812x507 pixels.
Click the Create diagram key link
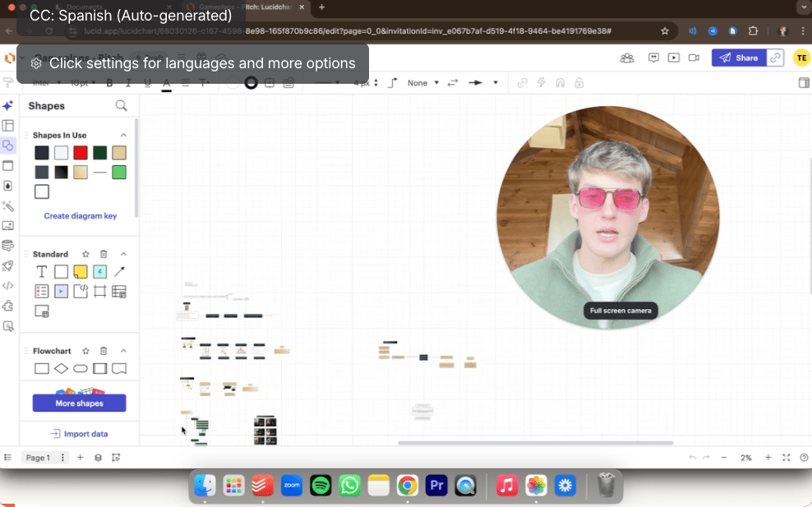point(81,216)
